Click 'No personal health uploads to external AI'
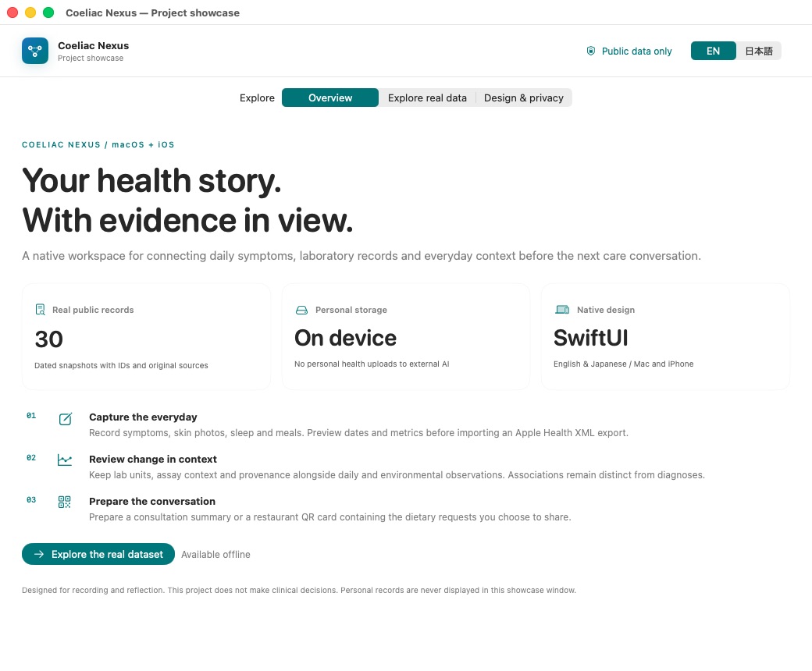 (x=372, y=364)
